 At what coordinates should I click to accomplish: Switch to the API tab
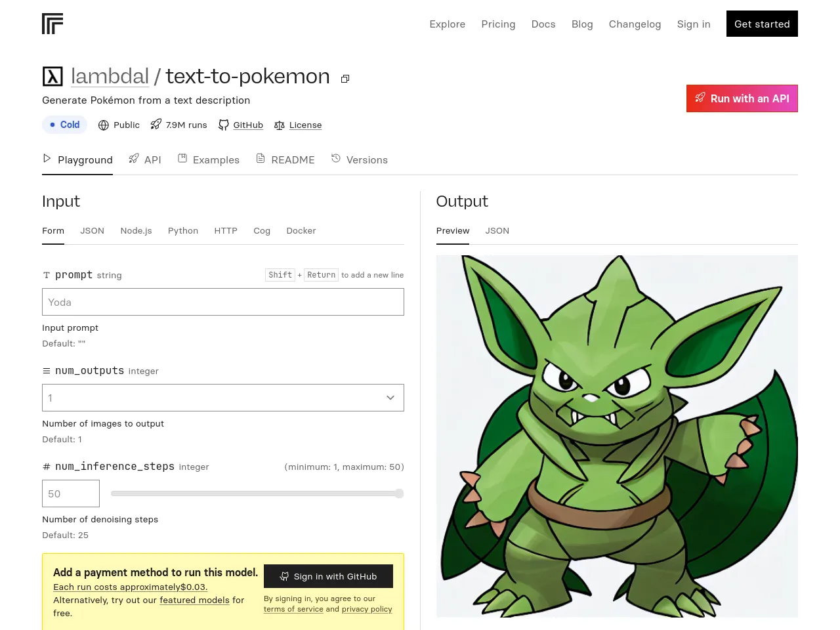145,159
